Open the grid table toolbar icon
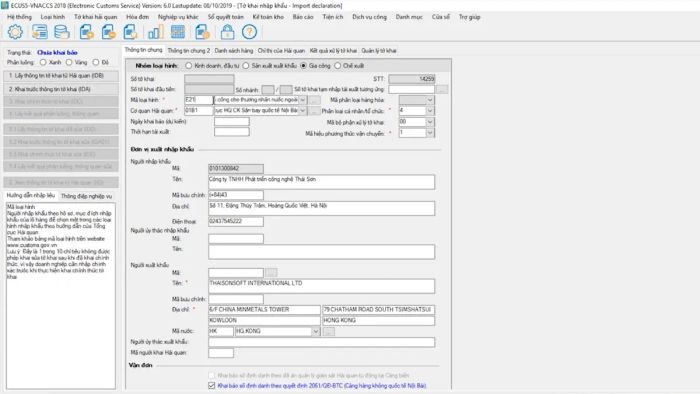This screenshot has width=700, height=394. point(178,32)
